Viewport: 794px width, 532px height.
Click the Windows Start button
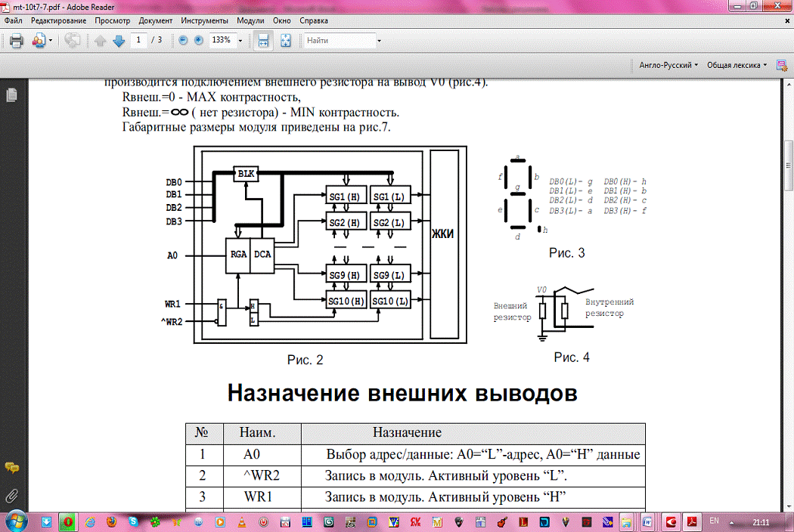[x=17, y=521]
